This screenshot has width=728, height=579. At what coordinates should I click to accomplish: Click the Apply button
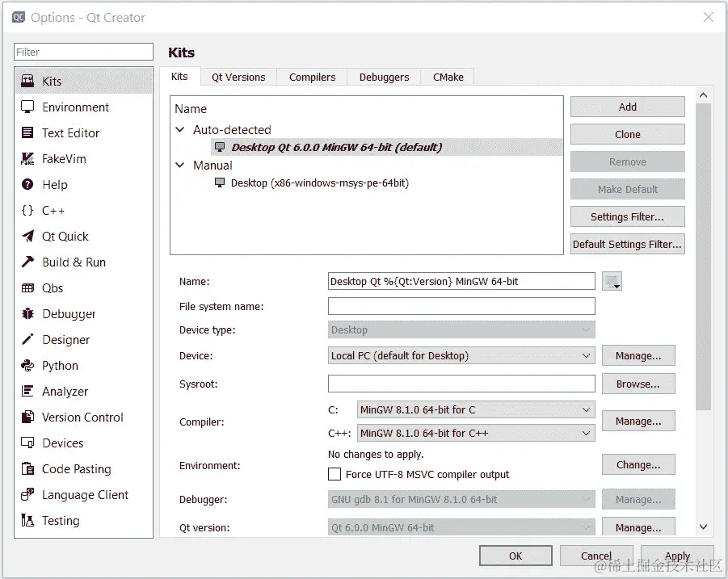click(677, 556)
